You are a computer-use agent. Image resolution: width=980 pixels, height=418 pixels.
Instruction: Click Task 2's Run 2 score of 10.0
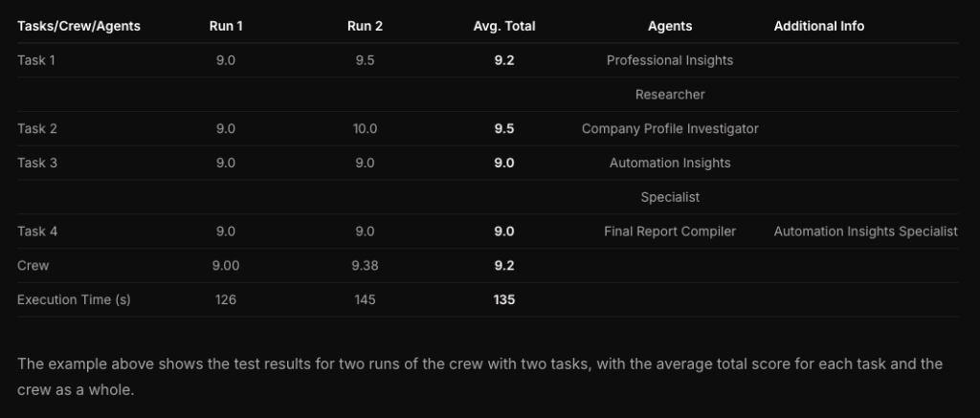point(365,128)
